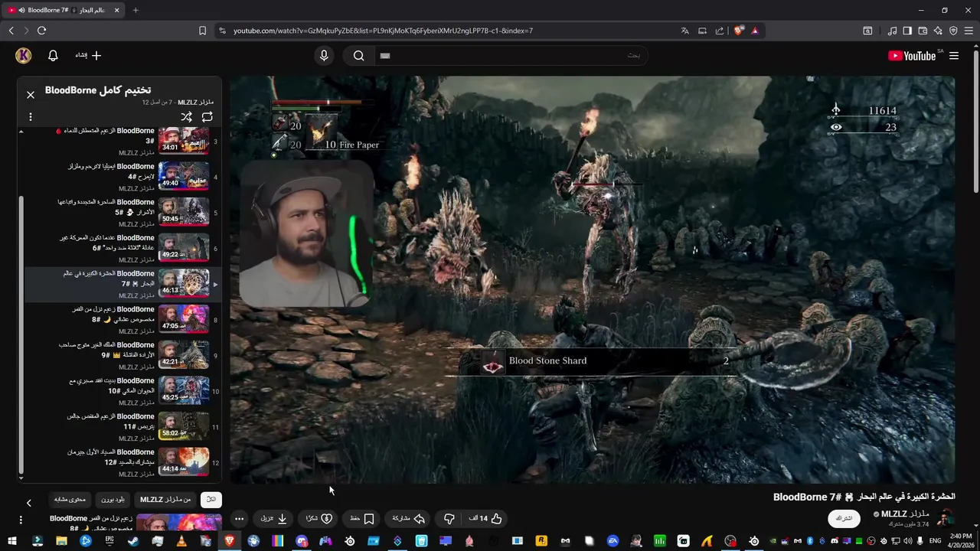Screen dimensions: 980x551
Task: Open MLZLZ channel avatar
Action: [x=946, y=518]
